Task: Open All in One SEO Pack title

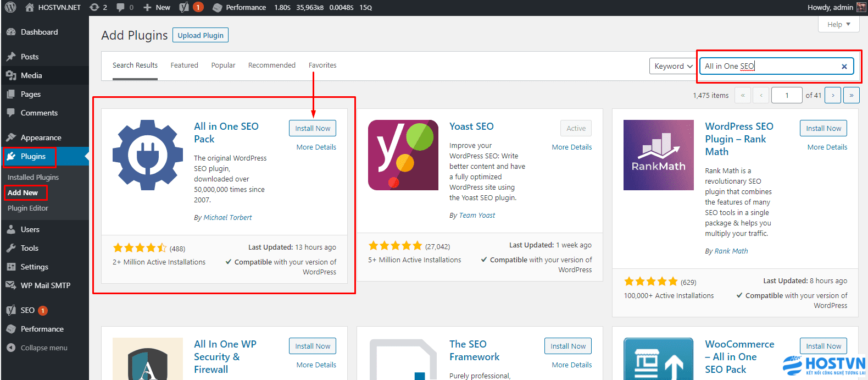Action: point(226,133)
